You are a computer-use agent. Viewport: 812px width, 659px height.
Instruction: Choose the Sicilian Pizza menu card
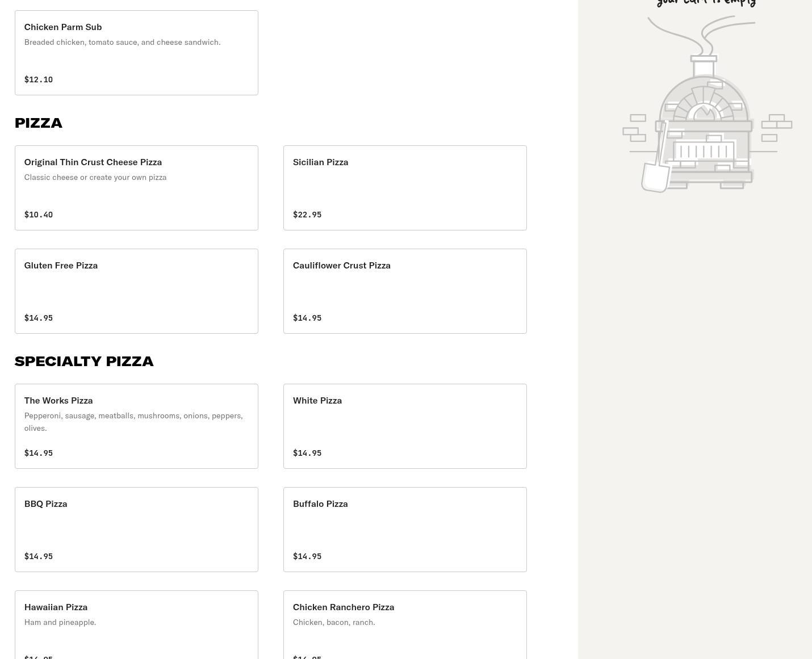click(405, 188)
